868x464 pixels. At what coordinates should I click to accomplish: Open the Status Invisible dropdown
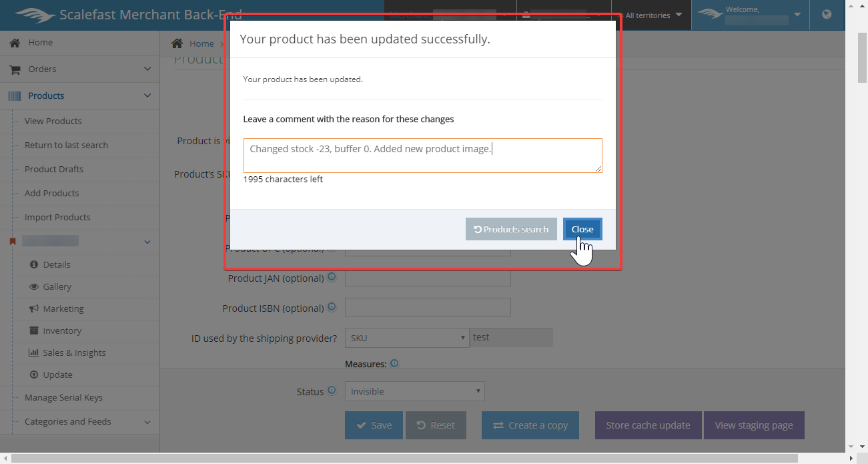point(414,391)
